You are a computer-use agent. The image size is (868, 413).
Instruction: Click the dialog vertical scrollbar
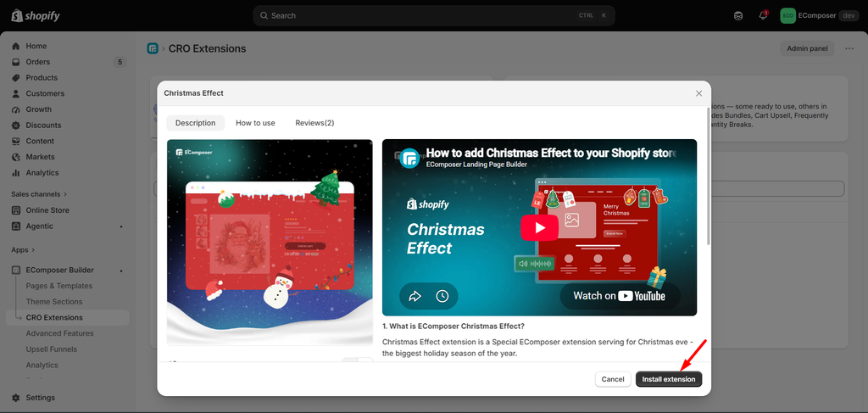(709, 176)
